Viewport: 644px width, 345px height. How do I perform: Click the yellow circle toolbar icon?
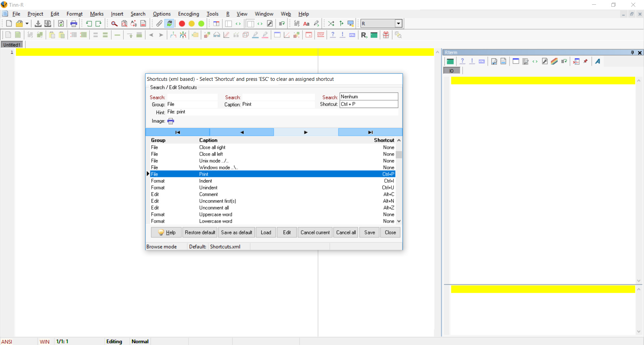point(192,23)
